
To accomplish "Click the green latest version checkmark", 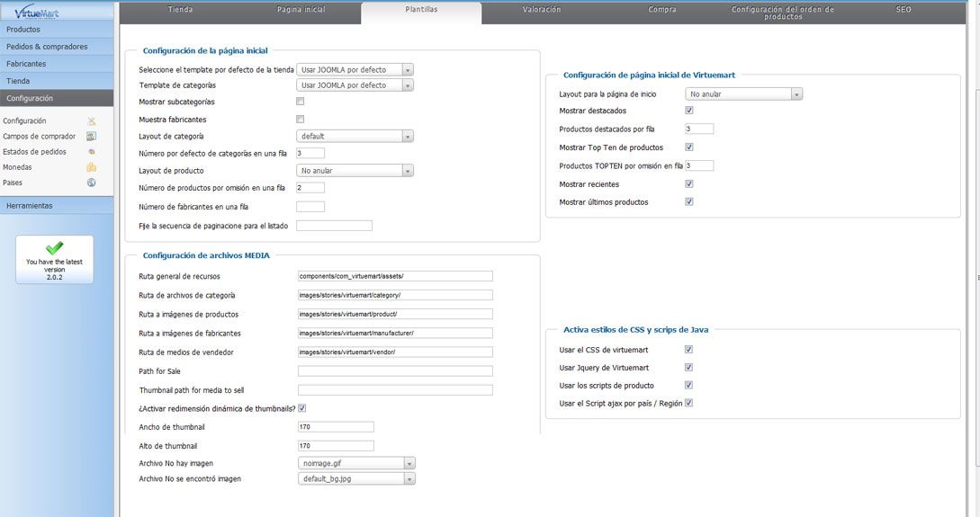I will pos(54,248).
